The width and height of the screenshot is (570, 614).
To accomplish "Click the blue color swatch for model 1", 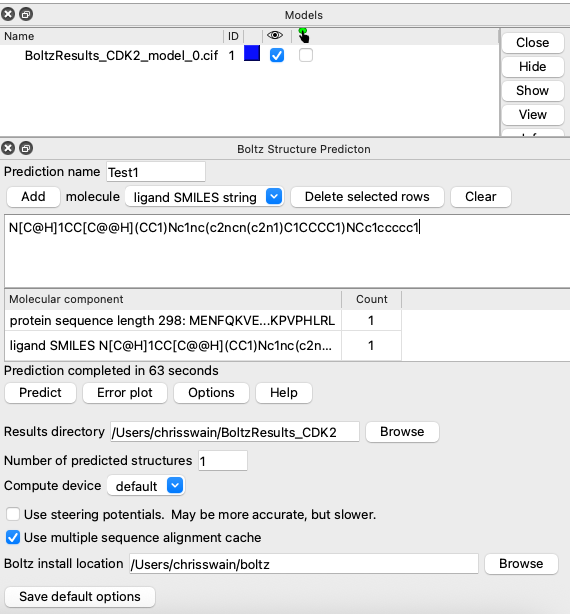I will point(252,54).
